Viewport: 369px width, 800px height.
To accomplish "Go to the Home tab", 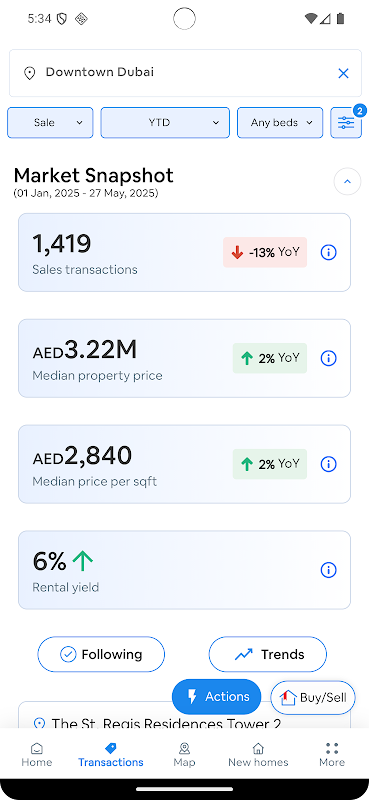I will click(37, 755).
